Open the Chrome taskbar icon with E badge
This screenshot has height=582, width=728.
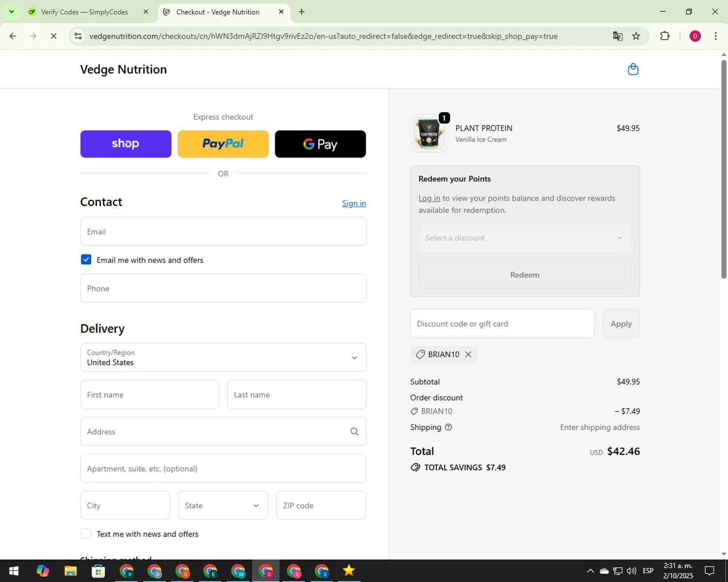tap(211, 571)
